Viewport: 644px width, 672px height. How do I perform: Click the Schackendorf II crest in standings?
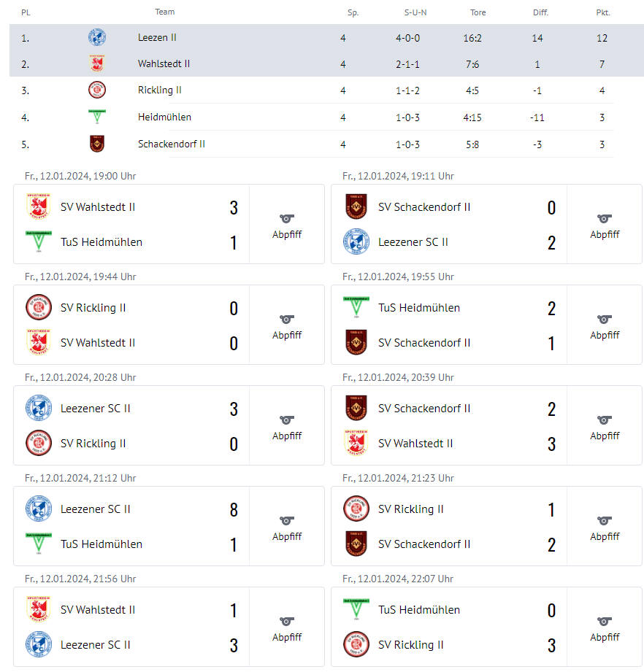[97, 144]
